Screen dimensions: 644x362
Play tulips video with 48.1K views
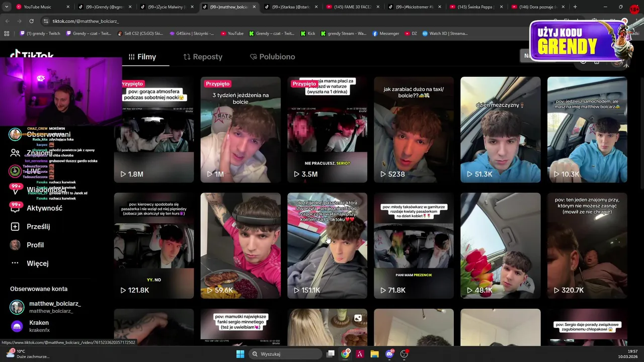pyautogui.click(x=501, y=246)
